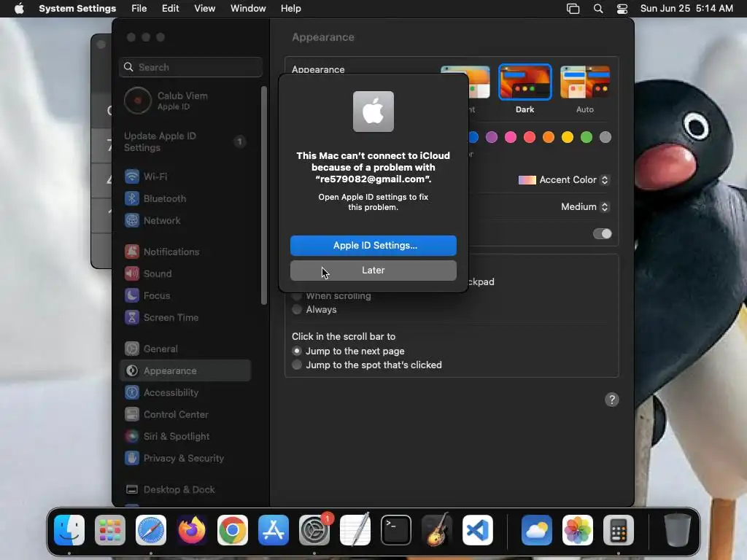Open the Accent Color highlight dropdown
Image resolution: width=747 pixels, height=560 pixels.
pos(564,180)
